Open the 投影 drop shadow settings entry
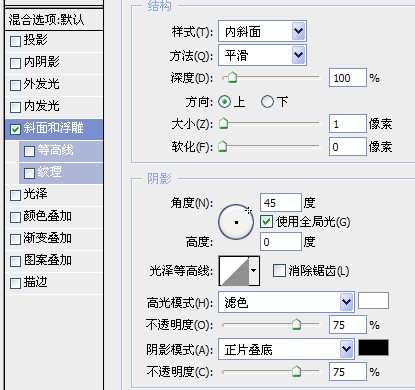This screenshot has width=415, height=390. (35, 40)
